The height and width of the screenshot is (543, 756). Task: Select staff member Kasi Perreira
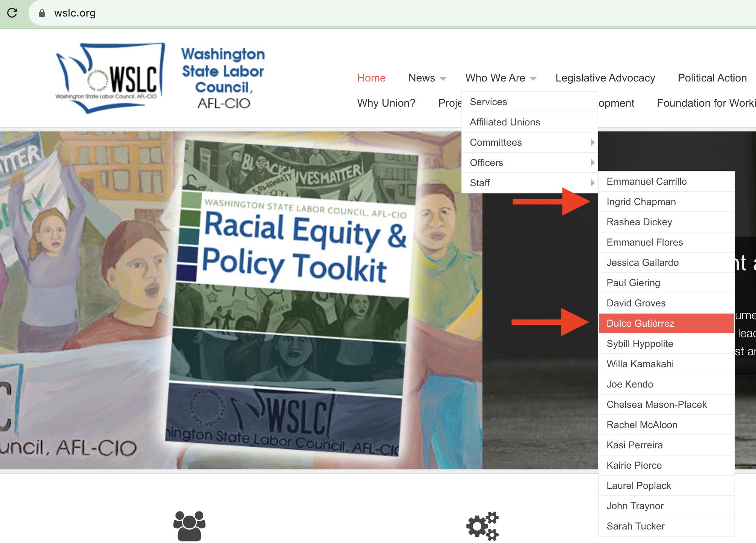(x=666, y=445)
